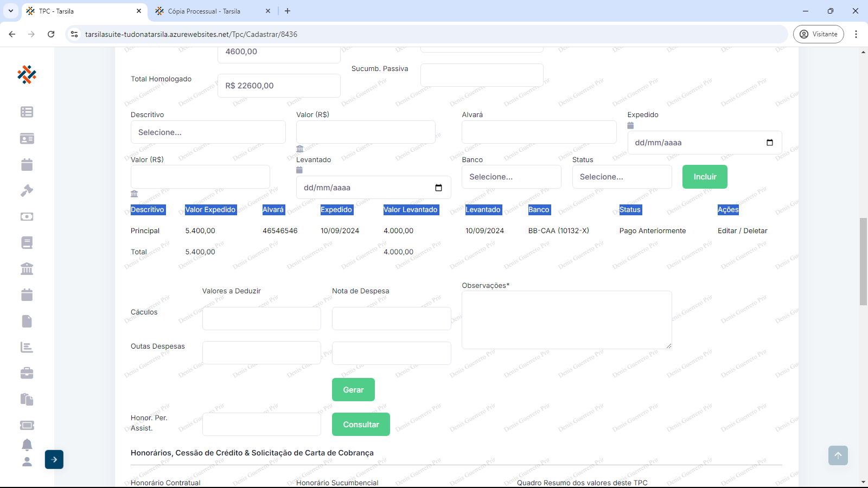The height and width of the screenshot is (488, 868).
Task: Switch to the Cópia Processual tab
Action: click(204, 11)
